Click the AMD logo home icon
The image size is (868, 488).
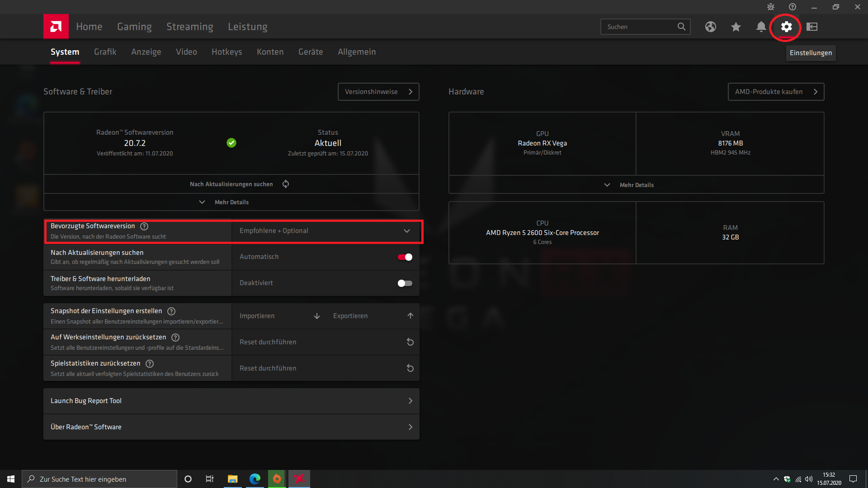[x=56, y=27]
